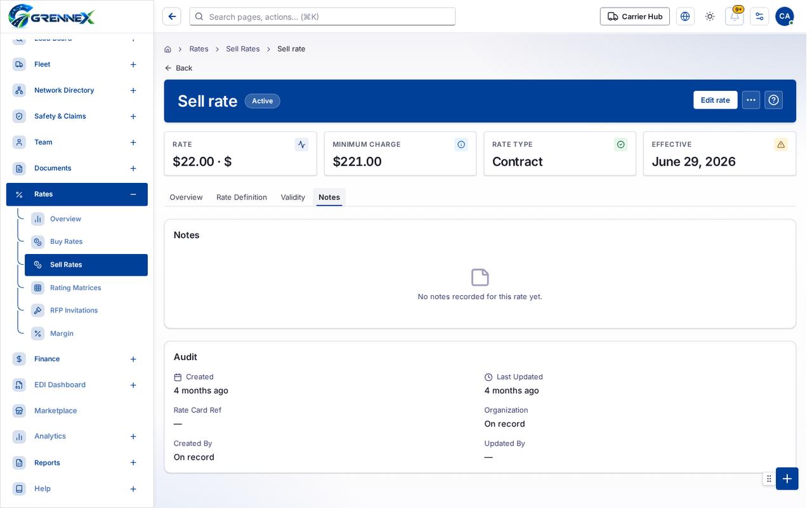Click the back arrow button in top bar
The image size is (812, 508).
(172, 17)
